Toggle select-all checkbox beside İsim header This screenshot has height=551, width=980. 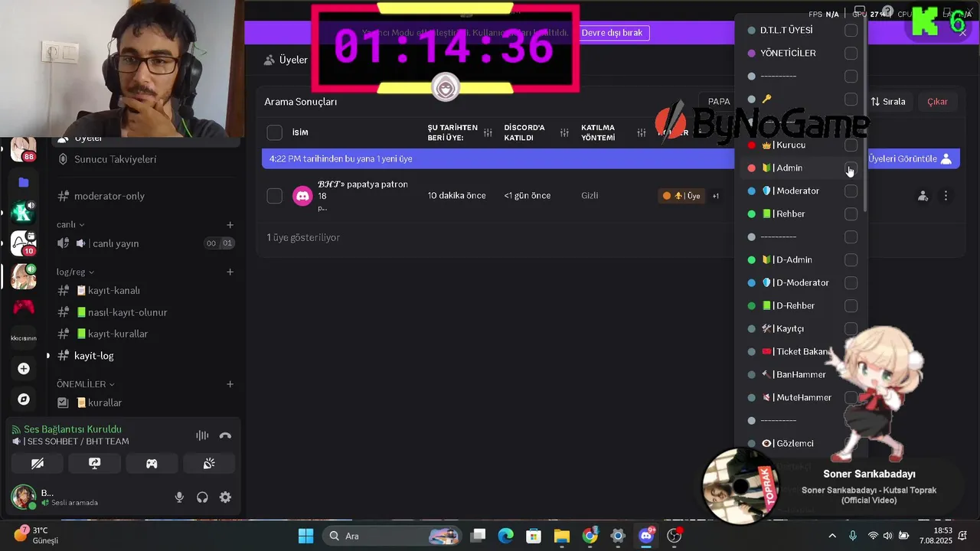pos(275,132)
